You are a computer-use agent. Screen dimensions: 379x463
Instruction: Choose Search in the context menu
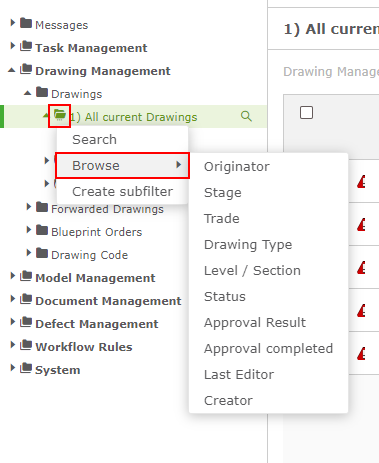tap(123, 139)
